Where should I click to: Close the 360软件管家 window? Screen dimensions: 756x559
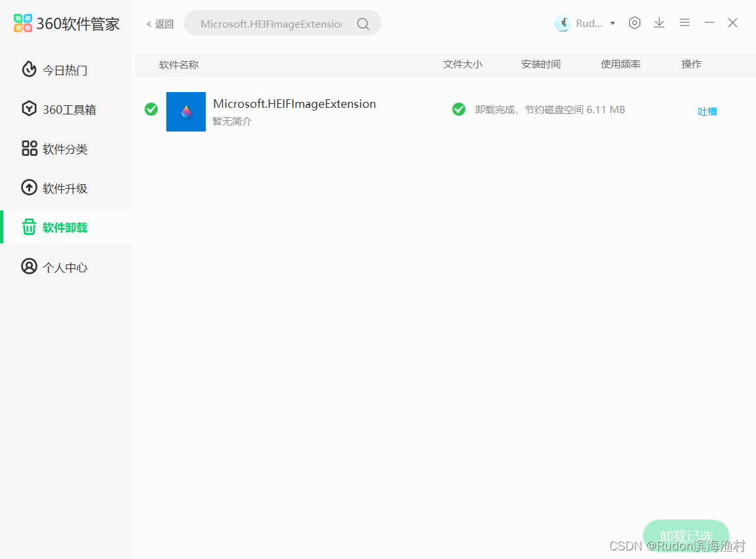[x=732, y=22]
